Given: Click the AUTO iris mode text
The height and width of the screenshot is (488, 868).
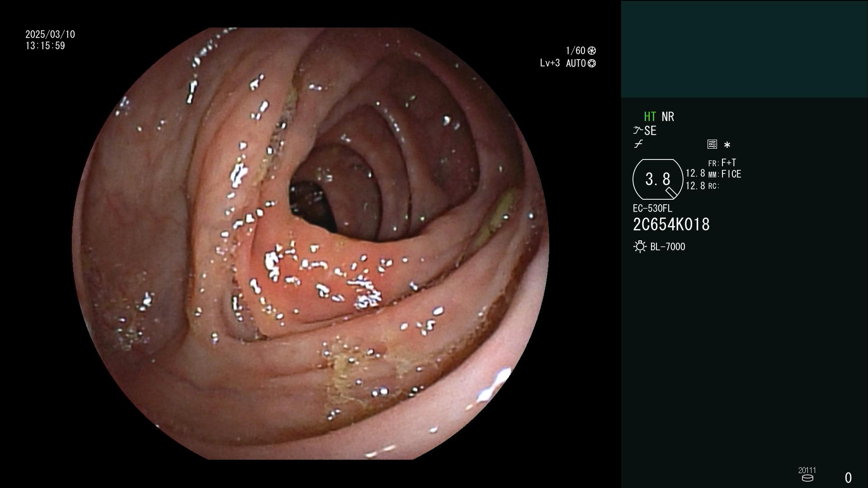Looking at the screenshot, I should pos(576,63).
